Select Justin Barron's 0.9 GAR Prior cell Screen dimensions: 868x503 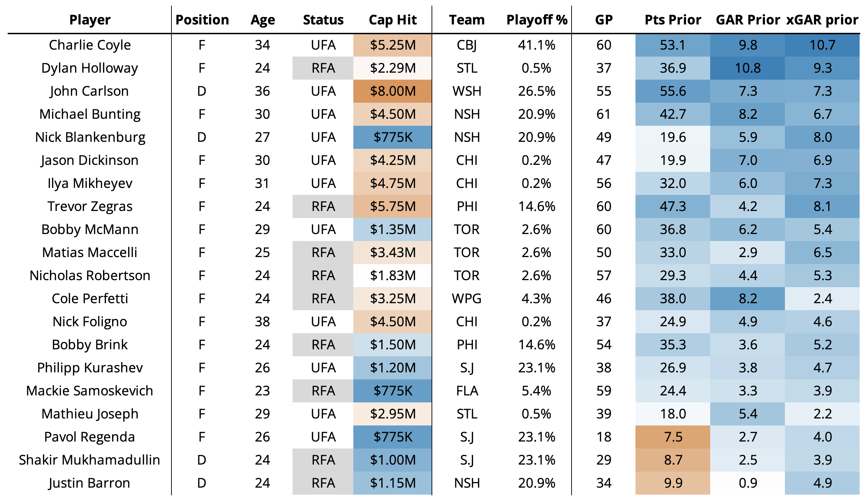pyautogui.click(x=748, y=483)
